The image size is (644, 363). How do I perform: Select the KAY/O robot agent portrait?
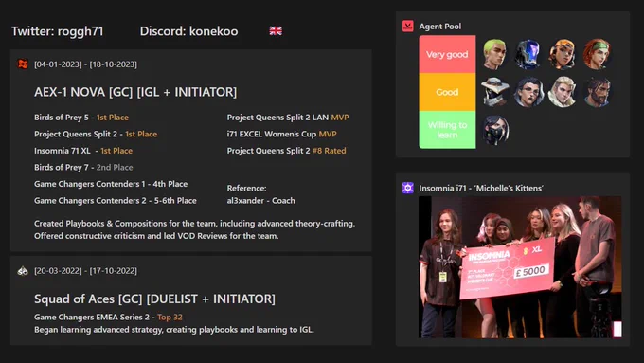click(x=528, y=54)
